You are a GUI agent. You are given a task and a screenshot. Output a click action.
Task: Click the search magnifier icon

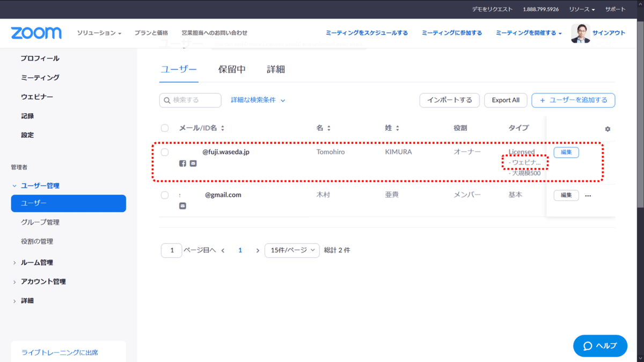click(166, 100)
